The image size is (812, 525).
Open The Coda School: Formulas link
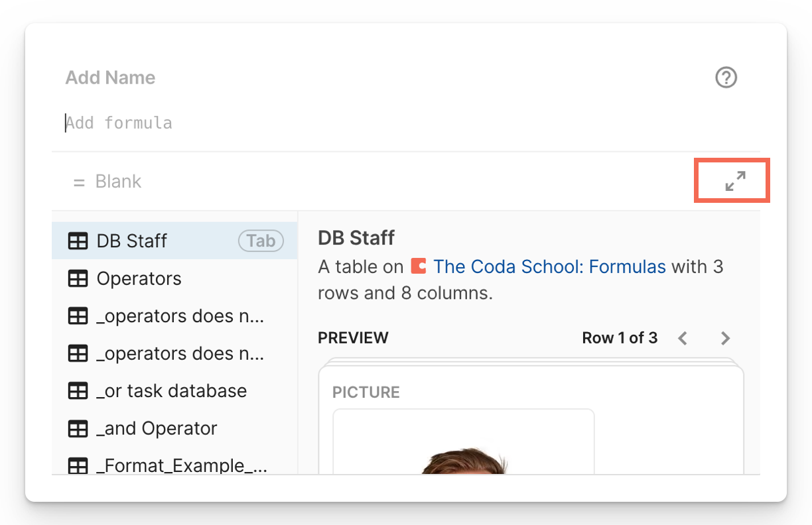549,266
